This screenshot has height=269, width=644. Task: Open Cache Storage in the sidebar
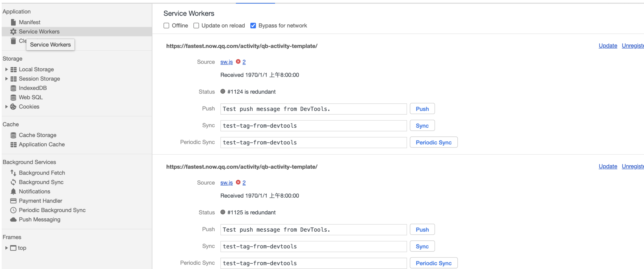pos(37,135)
